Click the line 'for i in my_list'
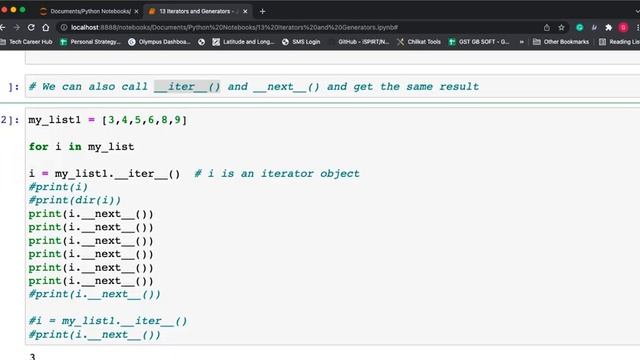Screen dimensions: 640x360 coord(81,147)
